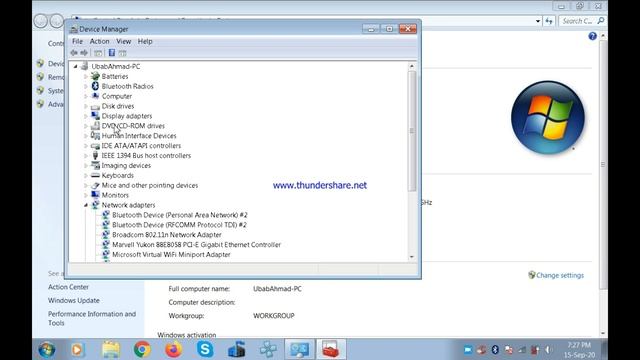Open the File menu

77,41
